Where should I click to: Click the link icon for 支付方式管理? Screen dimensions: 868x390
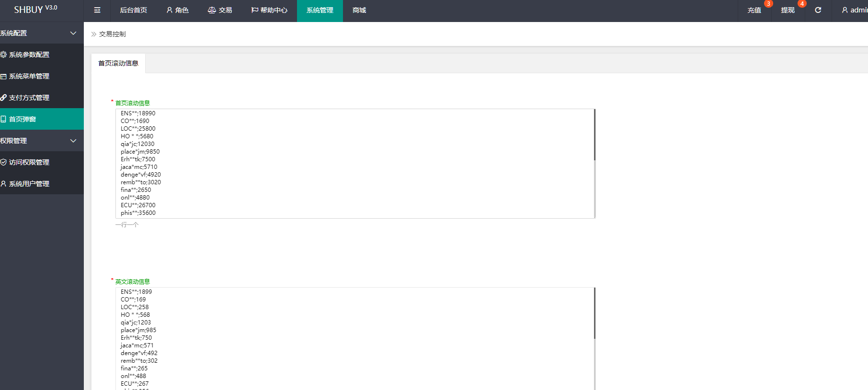(3, 98)
